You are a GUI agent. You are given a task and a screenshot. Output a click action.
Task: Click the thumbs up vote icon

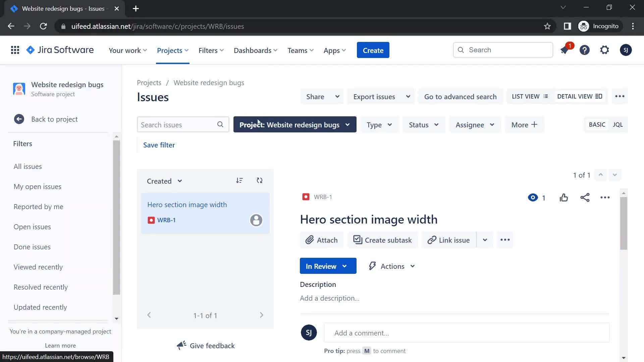click(x=564, y=197)
